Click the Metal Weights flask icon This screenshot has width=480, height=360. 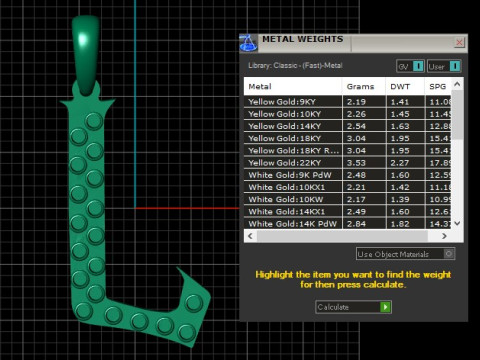[x=249, y=43]
